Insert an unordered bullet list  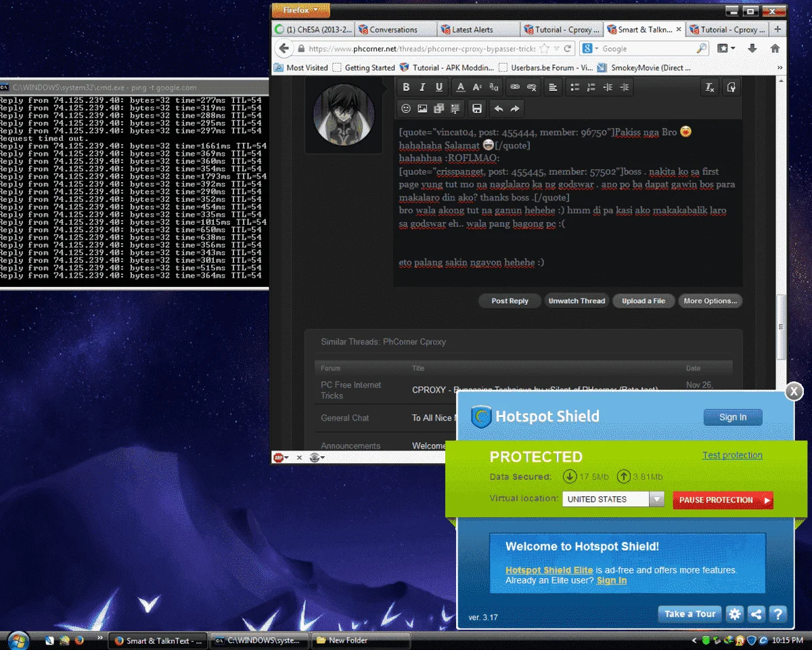(574, 87)
